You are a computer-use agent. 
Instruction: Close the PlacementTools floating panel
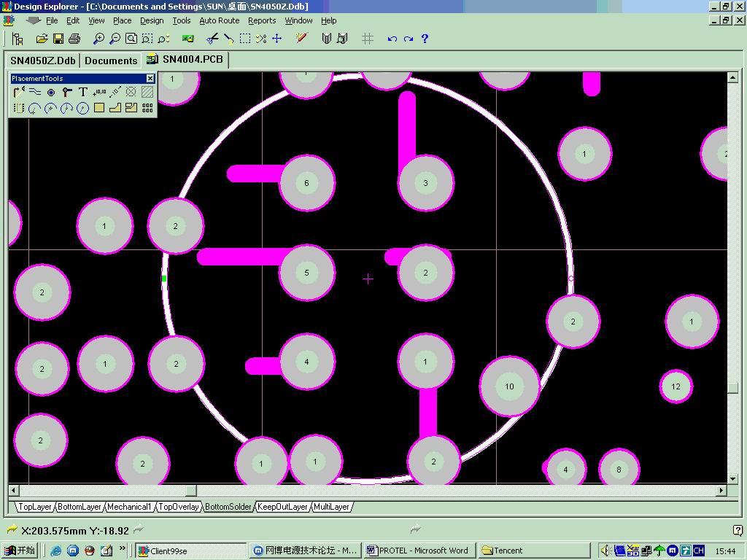150,79
